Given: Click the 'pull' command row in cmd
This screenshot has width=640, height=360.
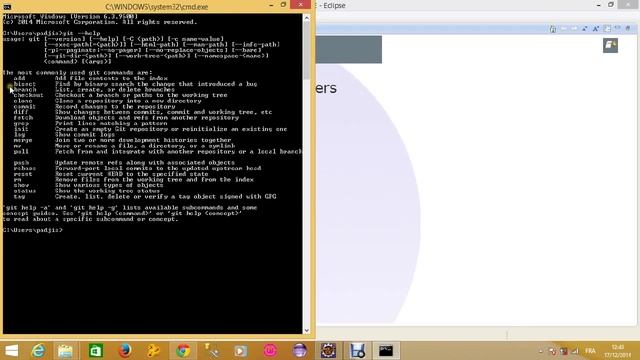Looking at the screenshot, I should 158,151.
